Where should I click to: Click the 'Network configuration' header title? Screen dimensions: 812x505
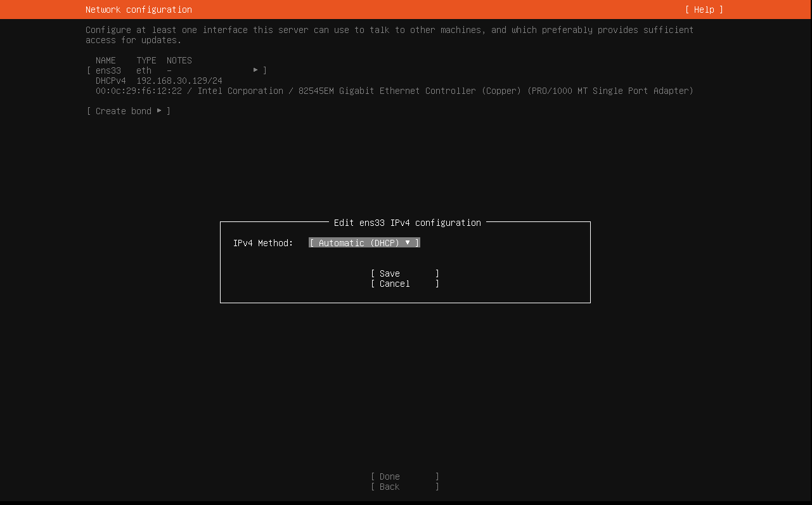[139, 10]
